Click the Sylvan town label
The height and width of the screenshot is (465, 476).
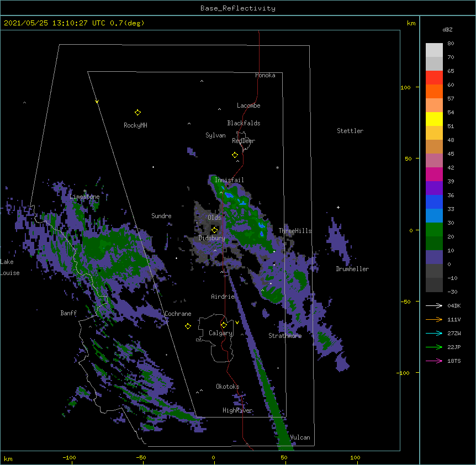(x=215, y=135)
